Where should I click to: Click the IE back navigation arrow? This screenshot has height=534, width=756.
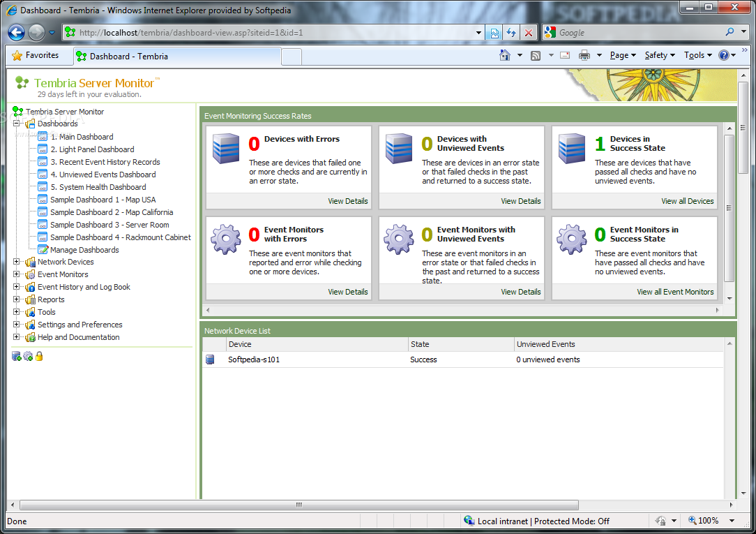17,32
